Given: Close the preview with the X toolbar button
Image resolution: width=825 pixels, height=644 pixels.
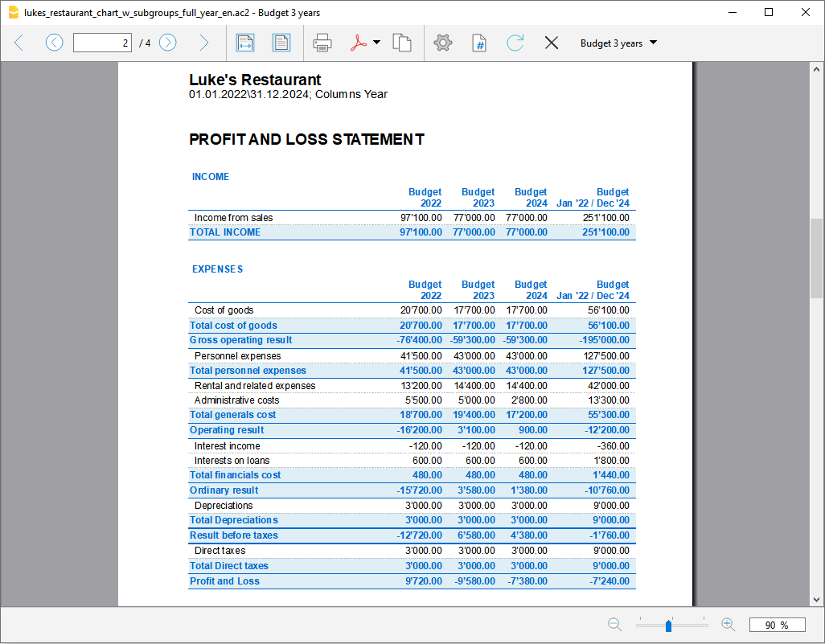Looking at the screenshot, I should (552, 43).
